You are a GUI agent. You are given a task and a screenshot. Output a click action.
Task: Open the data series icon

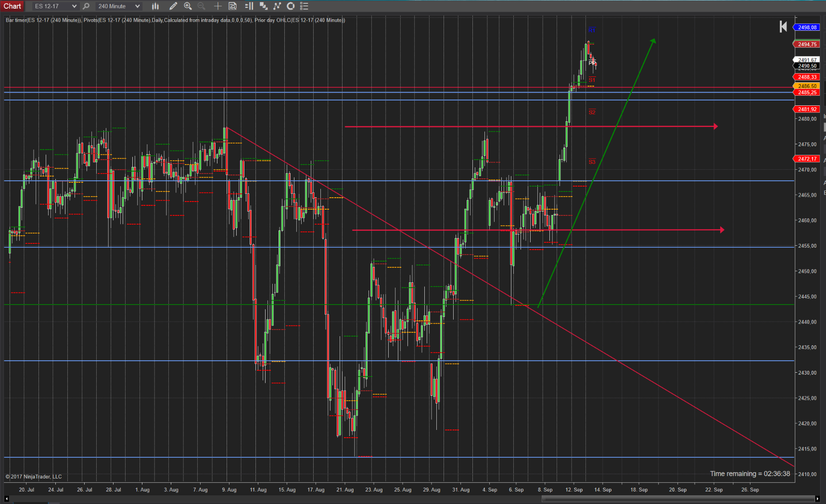pos(264,6)
